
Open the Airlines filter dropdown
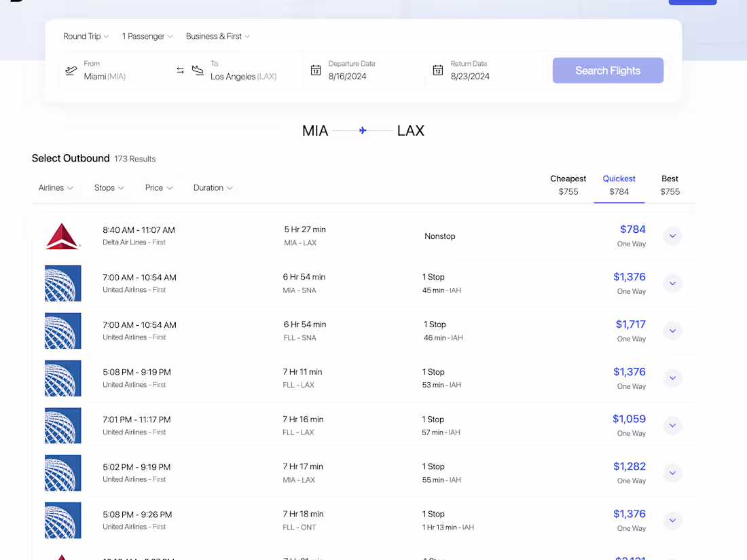click(x=55, y=187)
